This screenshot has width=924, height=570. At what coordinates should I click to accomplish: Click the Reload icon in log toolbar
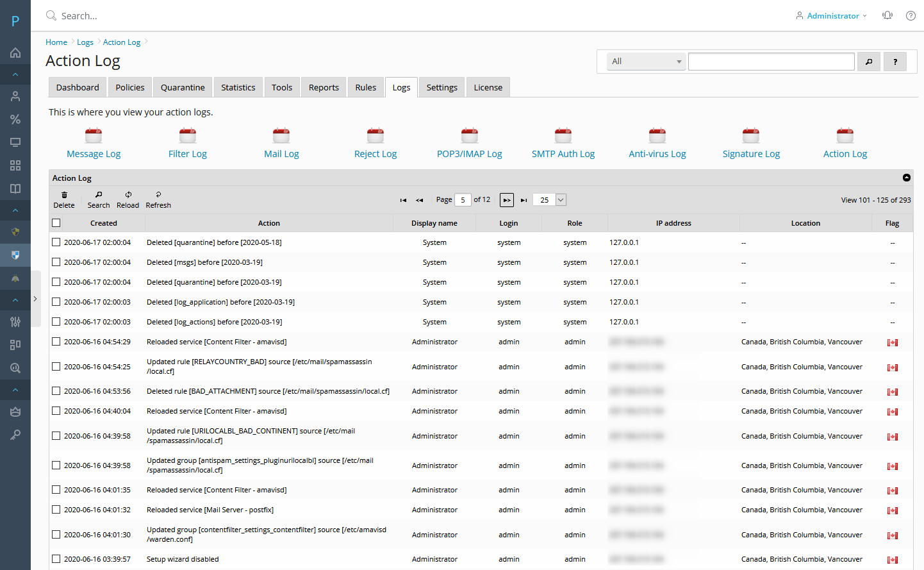(x=128, y=195)
